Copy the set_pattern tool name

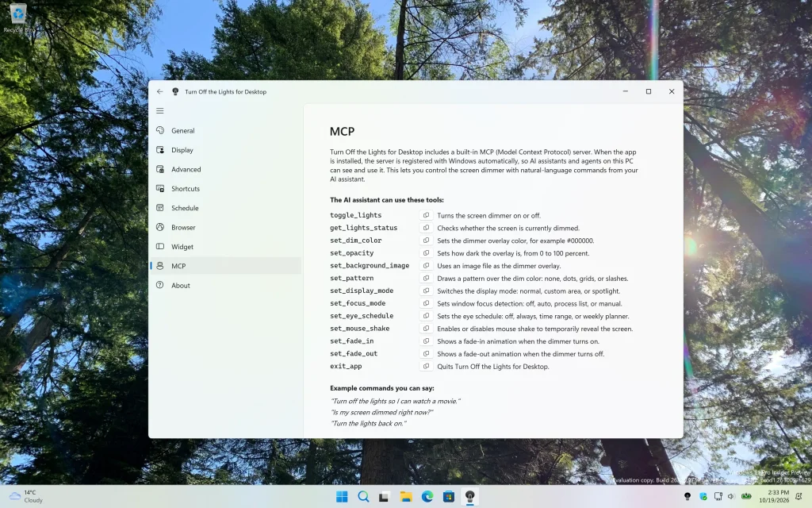(x=426, y=279)
